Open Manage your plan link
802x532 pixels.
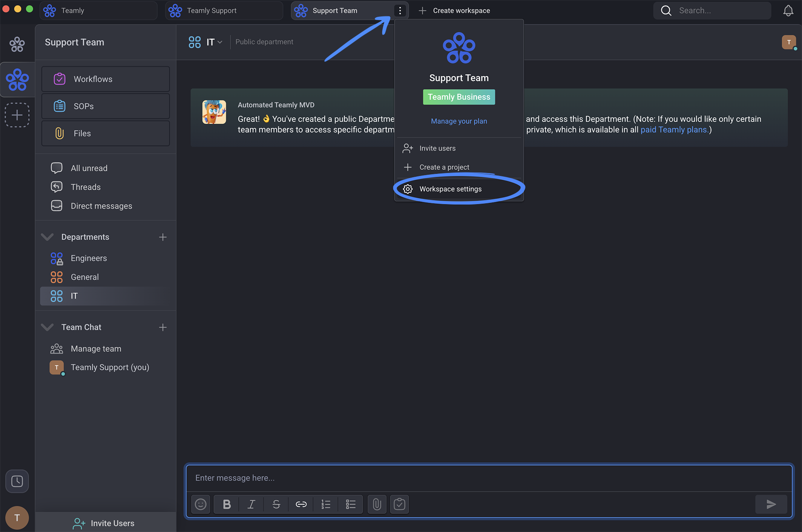point(459,121)
